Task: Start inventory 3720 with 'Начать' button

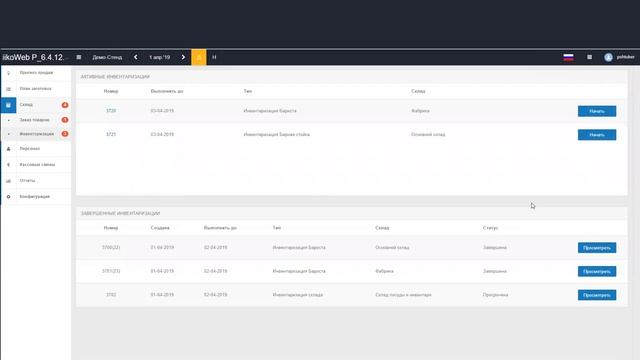Action: (597, 111)
